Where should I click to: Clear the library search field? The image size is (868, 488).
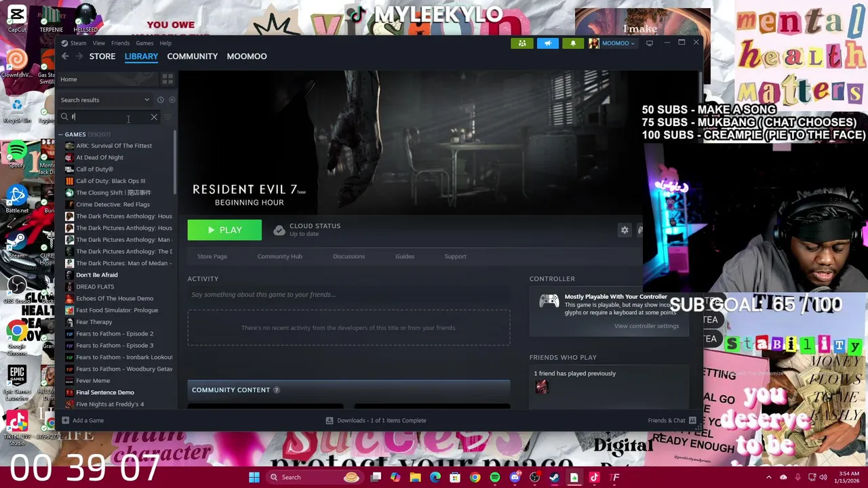pos(154,117)
